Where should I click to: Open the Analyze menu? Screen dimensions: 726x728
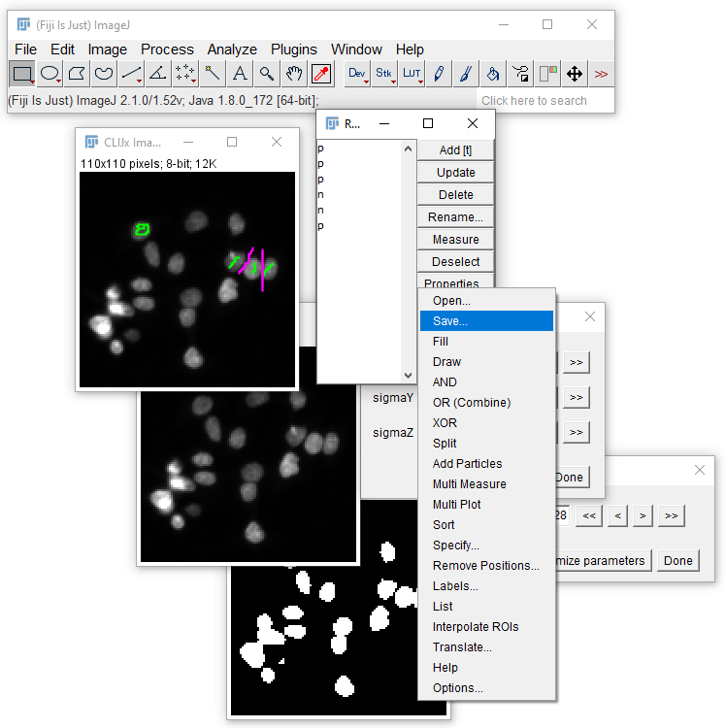tap(232, 50)
